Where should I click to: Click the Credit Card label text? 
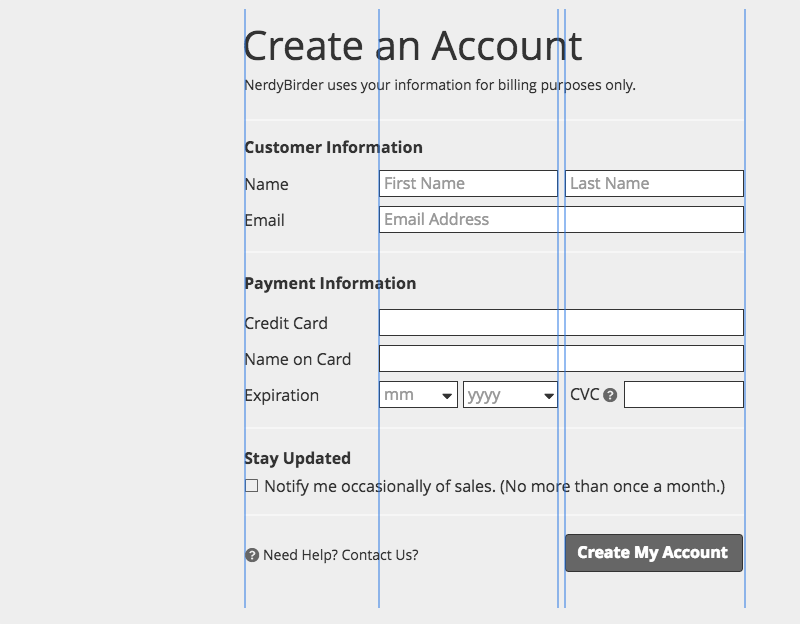[286, 323]
